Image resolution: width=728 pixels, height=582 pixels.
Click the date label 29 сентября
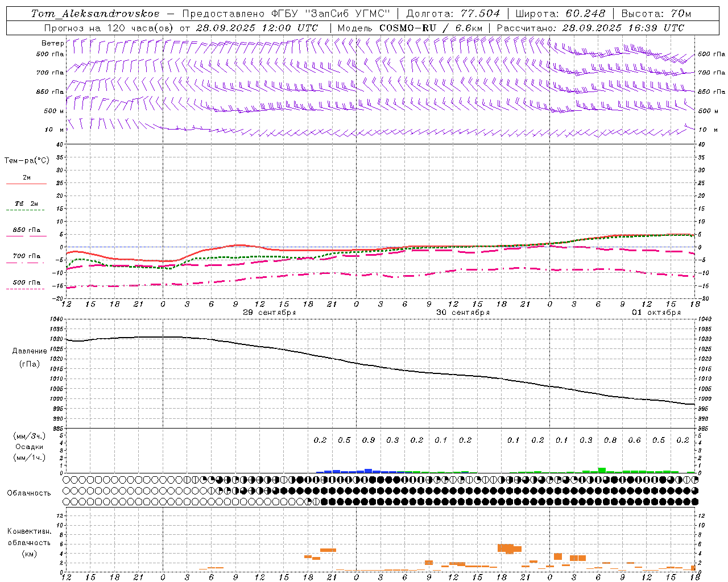tap(269, 313)
